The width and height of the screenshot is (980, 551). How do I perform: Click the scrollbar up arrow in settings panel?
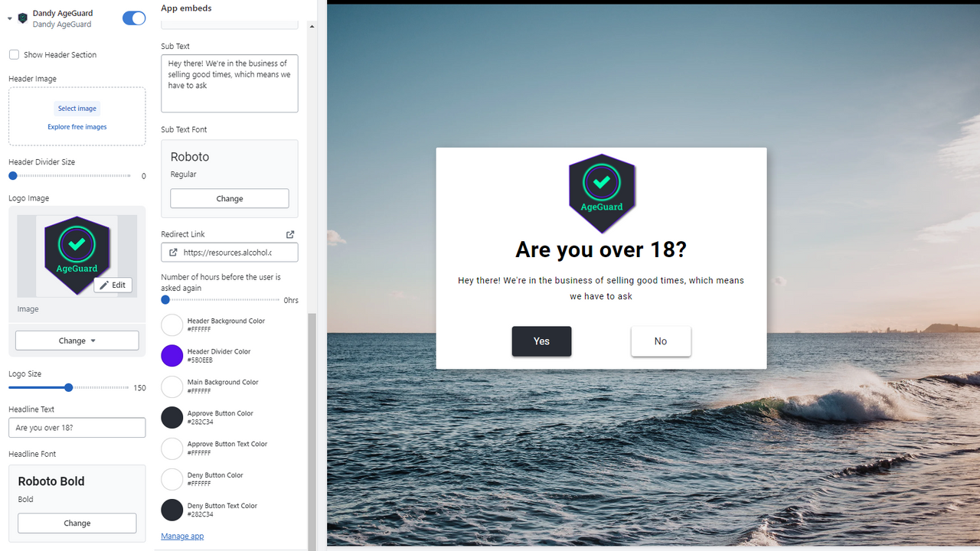pyautogui.click(x=312, y=26)
